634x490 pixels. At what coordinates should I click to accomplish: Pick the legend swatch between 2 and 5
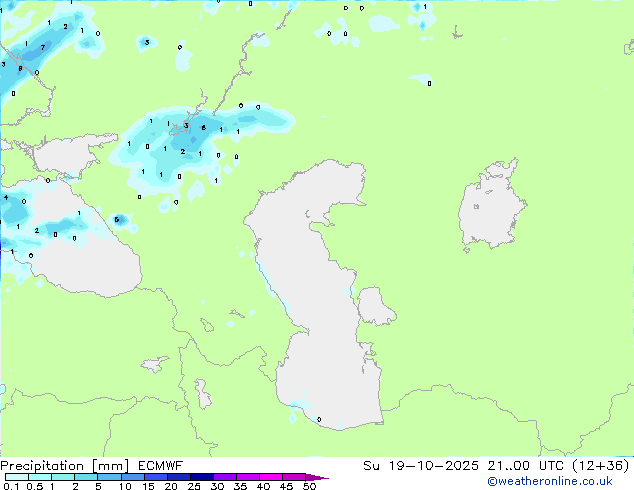pos(86,477)
